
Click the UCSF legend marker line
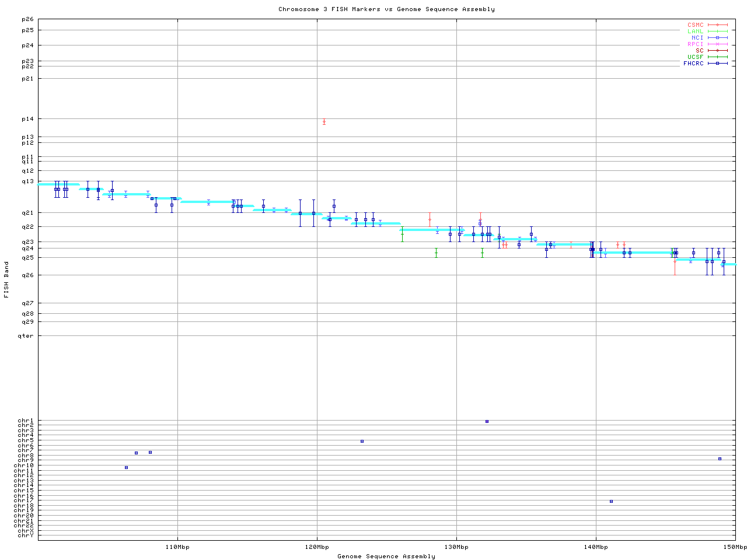(x=717, y=57)
